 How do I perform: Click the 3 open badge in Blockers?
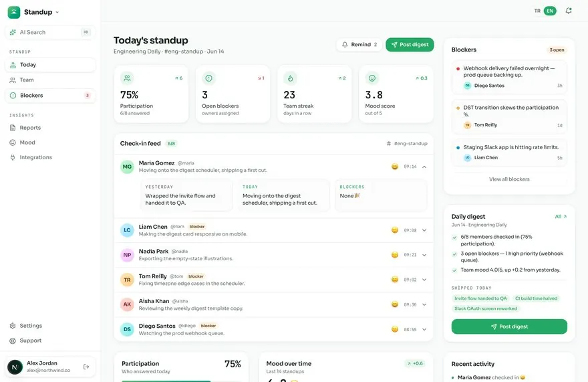[557, 50]
